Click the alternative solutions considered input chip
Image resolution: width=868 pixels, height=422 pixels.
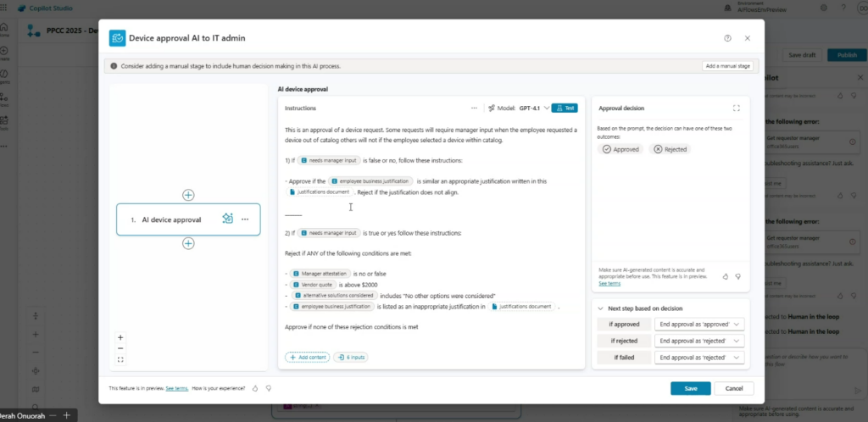click(x=334, y=296)
